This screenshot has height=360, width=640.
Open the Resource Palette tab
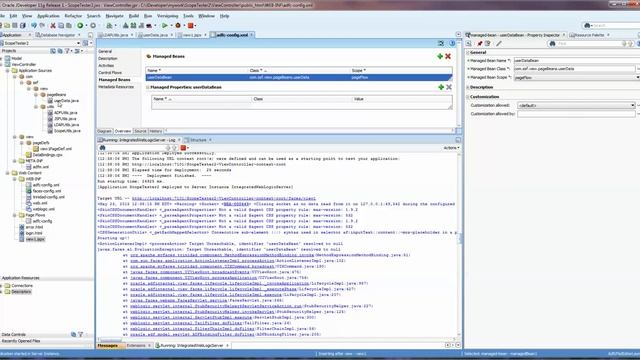[589, 35]
